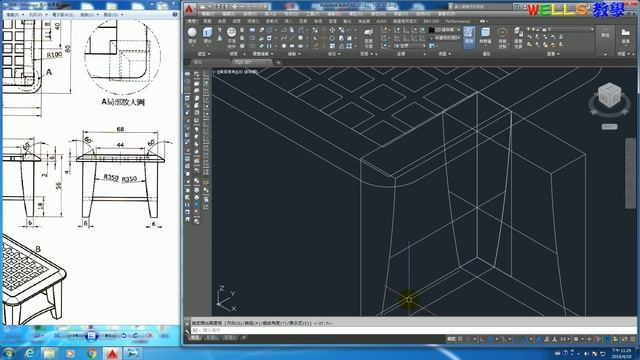This screenshot has width=640, height=360.
Task: Switch to the 開始 file tab
Action: point(198,62)
